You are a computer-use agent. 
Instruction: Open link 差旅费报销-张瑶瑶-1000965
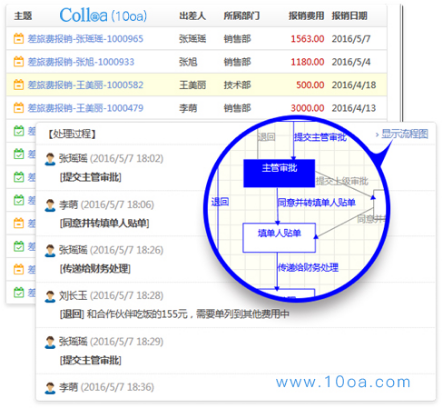[85, 39]
